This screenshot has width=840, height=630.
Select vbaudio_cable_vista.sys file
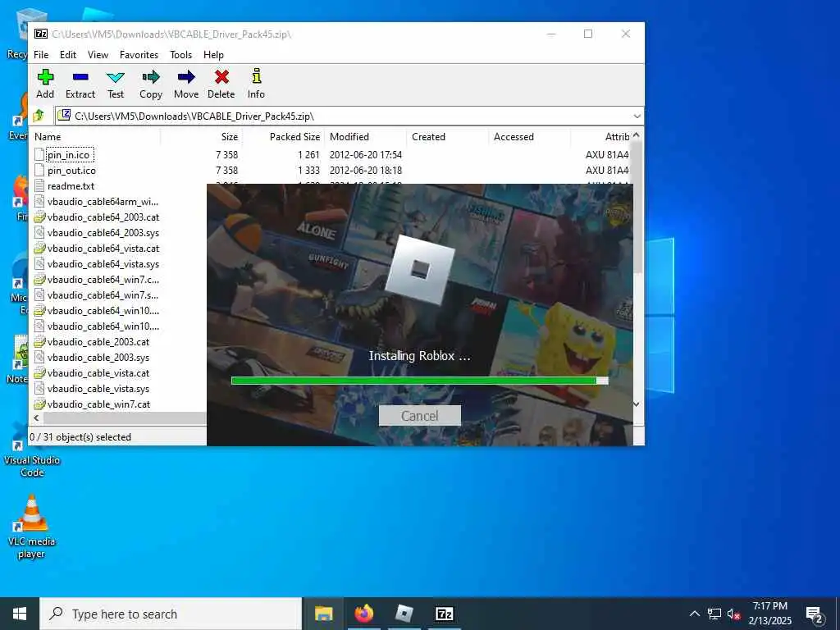pyautogui.click(x=98, y=388)
